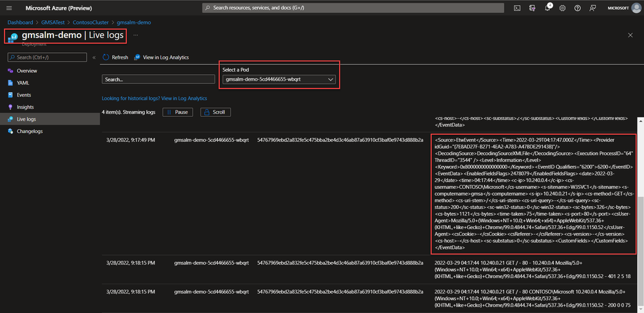Click the global search resources box
Screen dimensions: 644x313
pos(353,8)
